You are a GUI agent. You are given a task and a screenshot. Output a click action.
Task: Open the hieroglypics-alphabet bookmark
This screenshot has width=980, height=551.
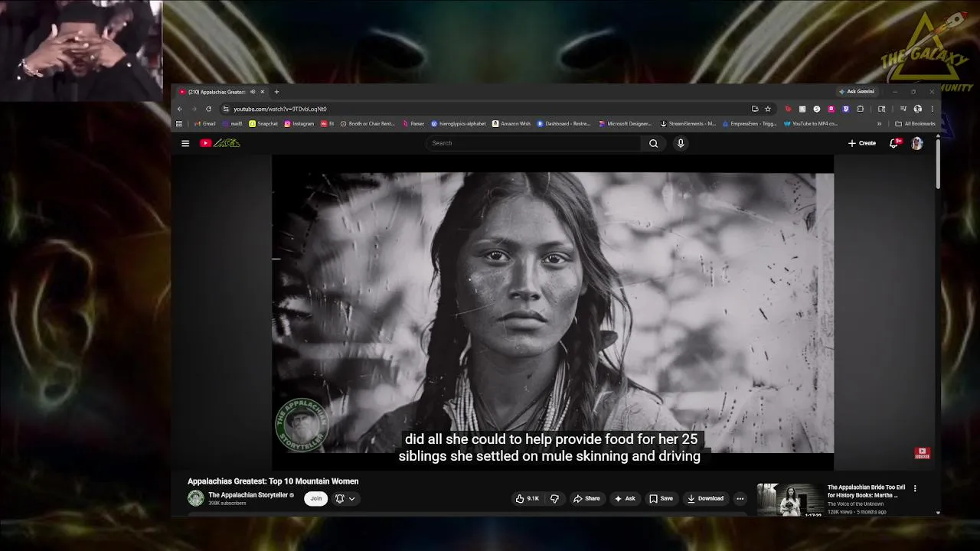pyautogui.click(x=459, y=123)
